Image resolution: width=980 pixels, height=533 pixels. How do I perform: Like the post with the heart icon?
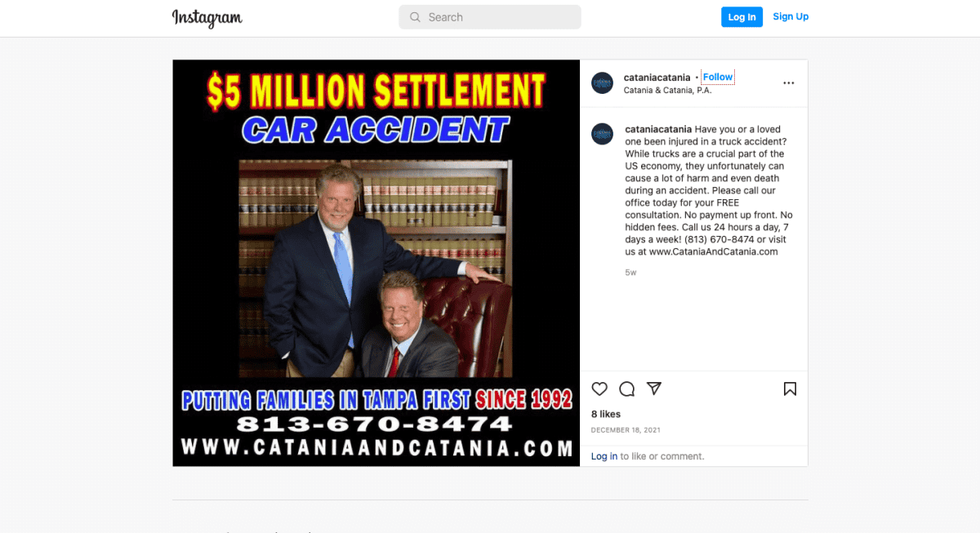(x=599, y=389)
